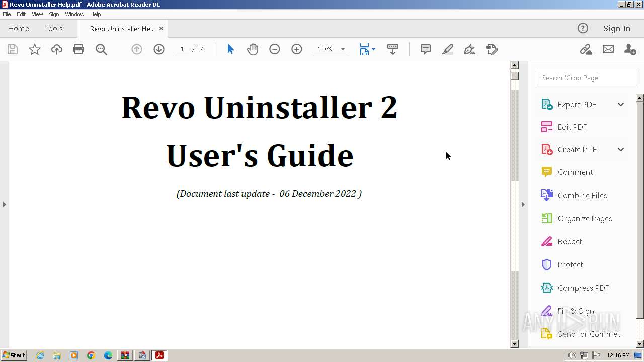Zoom in with plus icon
Screen dimensions: 644x362
click(297, 49)
